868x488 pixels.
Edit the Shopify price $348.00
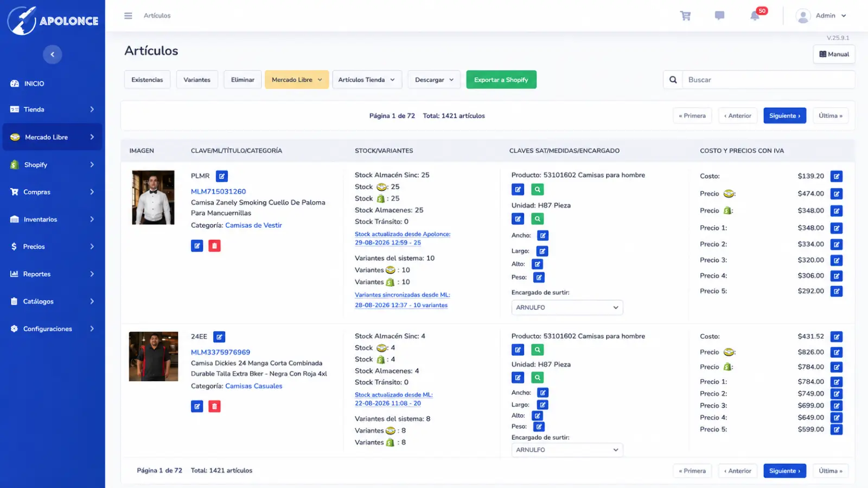(x=837, y=211)
